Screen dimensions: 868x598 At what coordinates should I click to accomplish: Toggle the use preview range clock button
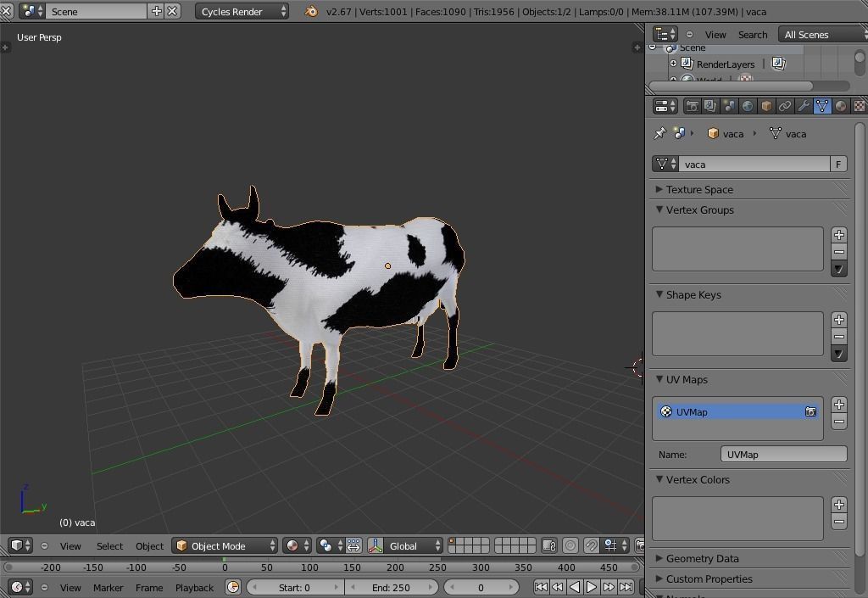[x=233, y=587]
